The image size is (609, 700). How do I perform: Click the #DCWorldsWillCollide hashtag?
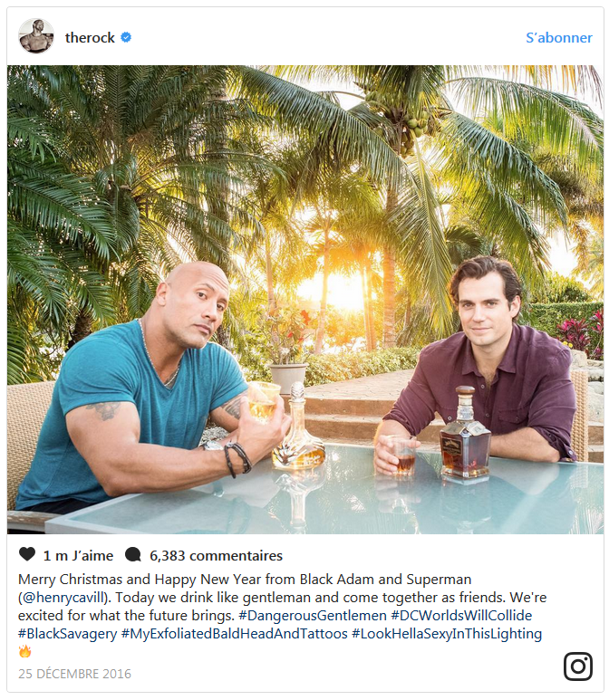click(461, 616)
